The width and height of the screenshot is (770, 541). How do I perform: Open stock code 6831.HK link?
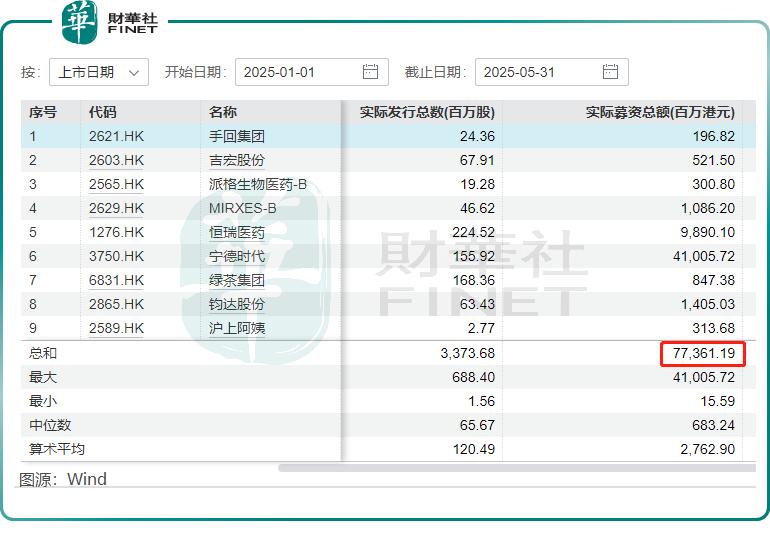point(116,280)
